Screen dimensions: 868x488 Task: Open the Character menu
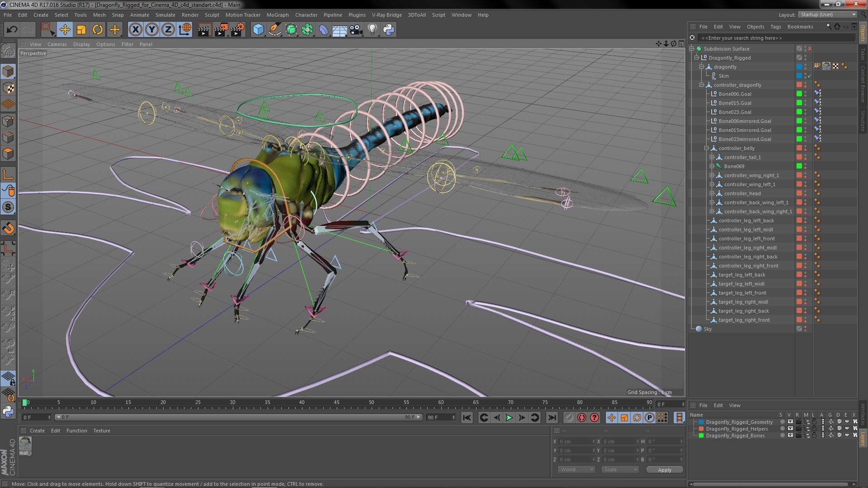306,15
